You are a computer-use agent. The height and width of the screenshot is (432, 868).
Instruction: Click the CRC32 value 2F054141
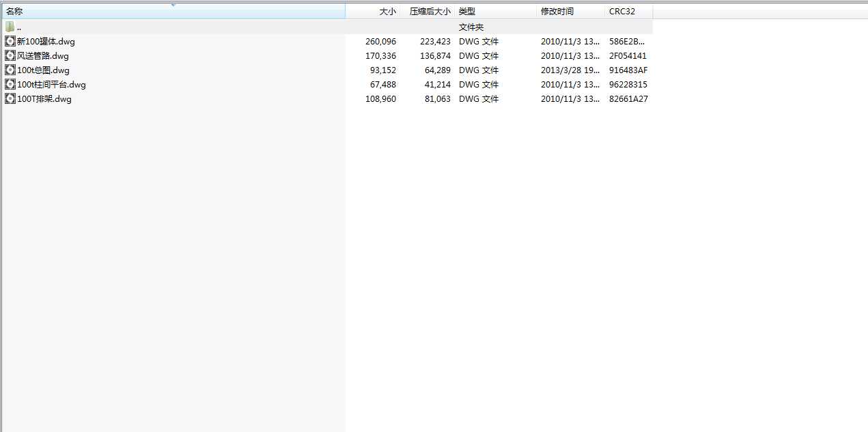[x=628, y=56]
